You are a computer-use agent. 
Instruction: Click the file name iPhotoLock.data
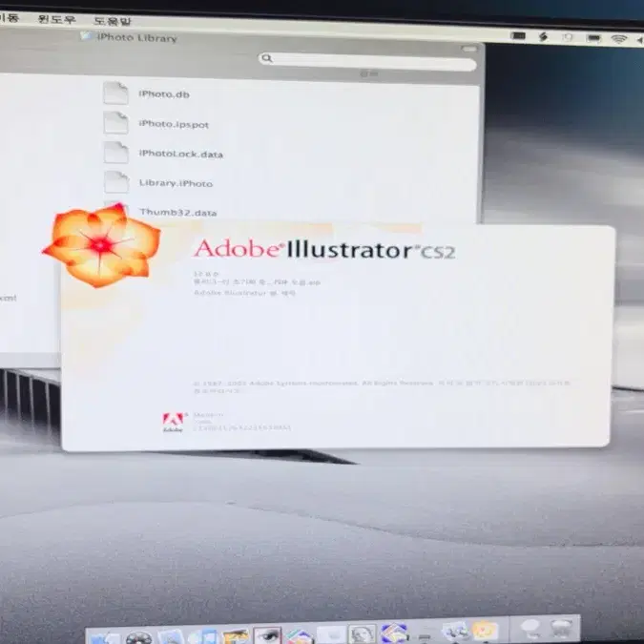tap(180, 154)
